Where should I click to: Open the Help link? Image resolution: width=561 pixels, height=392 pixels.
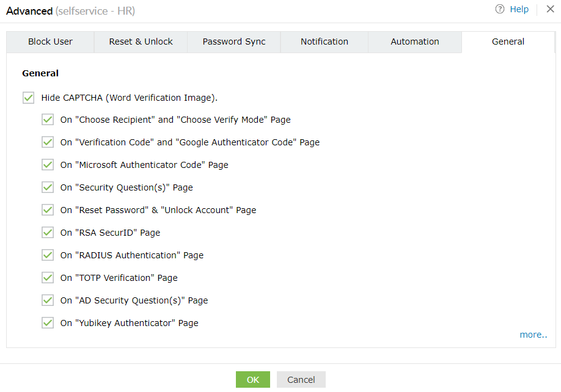[x=519, y=9]
